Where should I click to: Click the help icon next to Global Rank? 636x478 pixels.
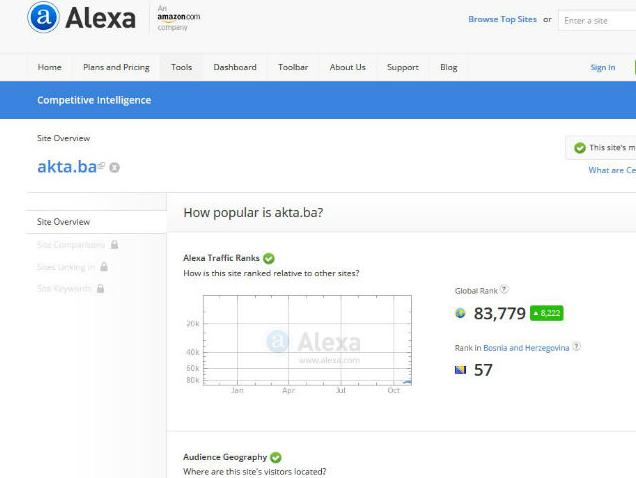click(504, 290)
